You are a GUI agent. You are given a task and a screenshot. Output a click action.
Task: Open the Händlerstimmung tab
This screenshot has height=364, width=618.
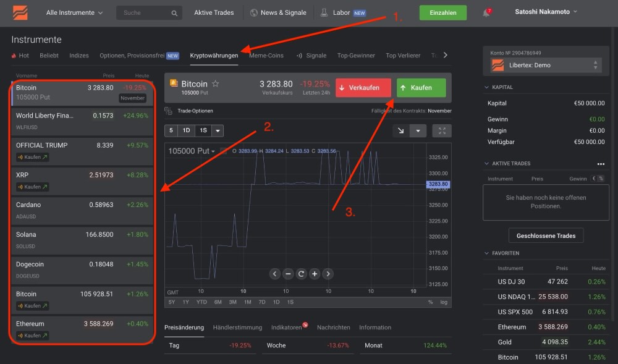[x=238, y=328]
